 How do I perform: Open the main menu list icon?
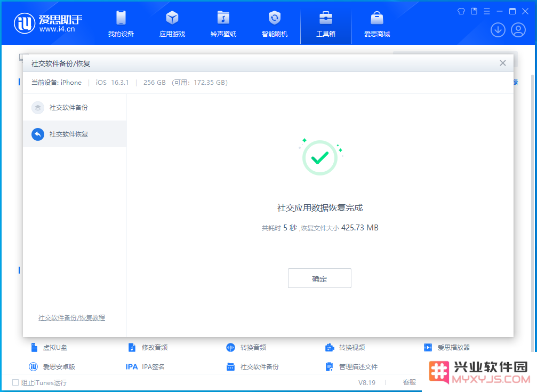pyautogui.click(x=487, y=11)
